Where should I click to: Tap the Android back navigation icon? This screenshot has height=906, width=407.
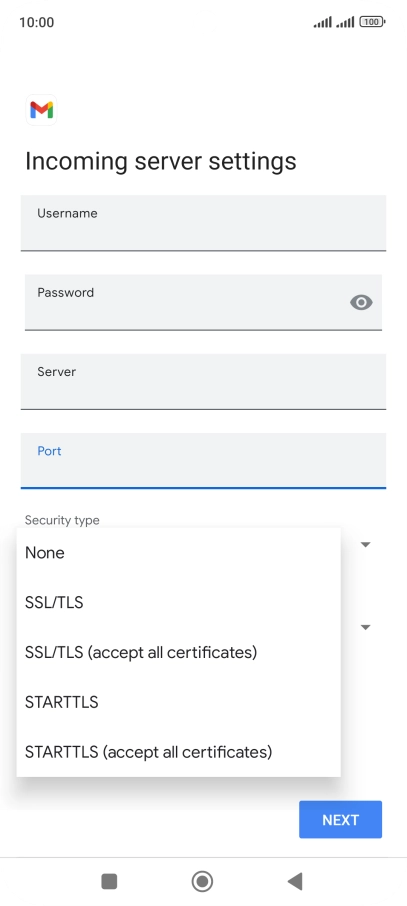(x=295, y=881)
